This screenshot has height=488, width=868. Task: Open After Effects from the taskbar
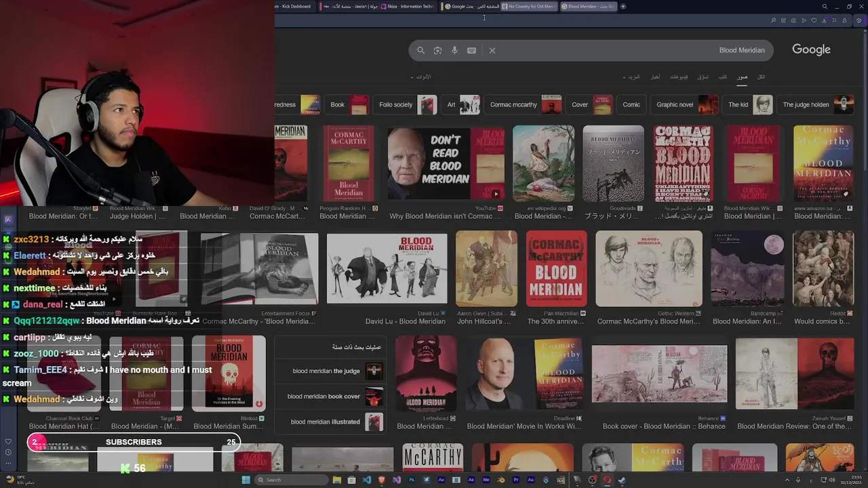[471, 480]
